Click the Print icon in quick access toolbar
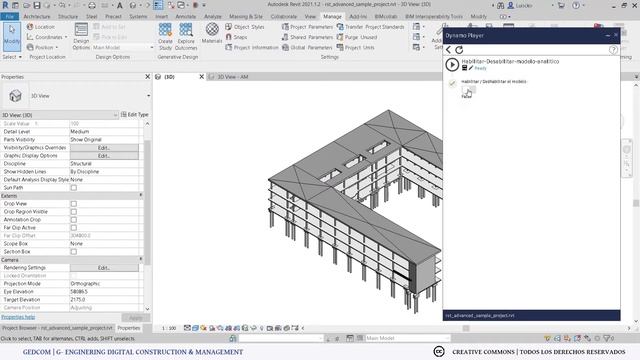The image size is (640, 360). pos(92,5)
